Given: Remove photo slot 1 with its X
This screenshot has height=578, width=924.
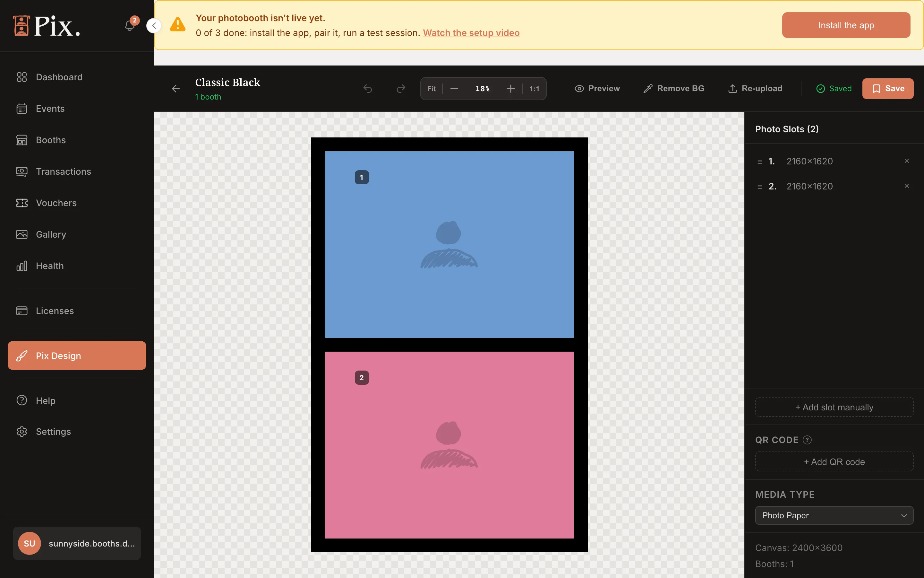Looking at the screenshot, I should coord(907,161).
